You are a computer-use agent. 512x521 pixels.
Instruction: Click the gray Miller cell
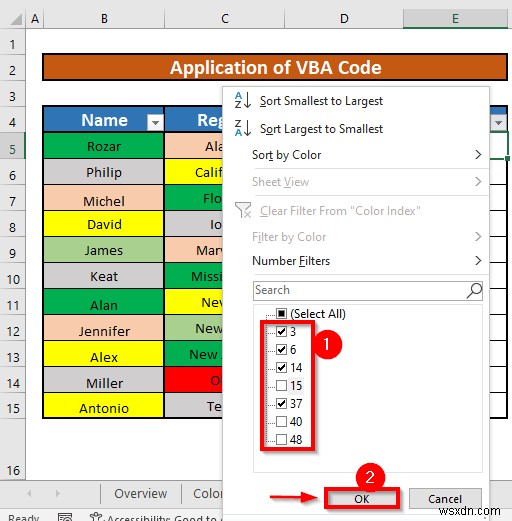[x=104, y=380]
